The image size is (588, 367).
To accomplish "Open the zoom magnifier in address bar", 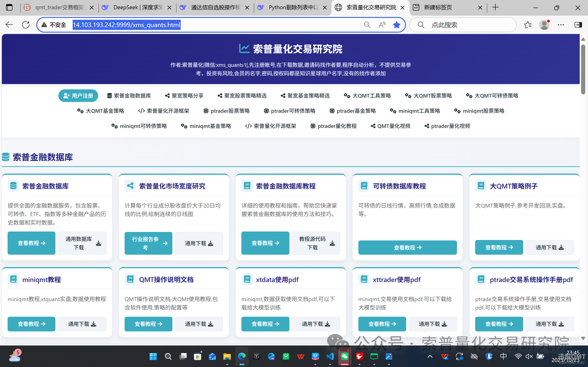I will pyautogui.click(x=367, y=25).
